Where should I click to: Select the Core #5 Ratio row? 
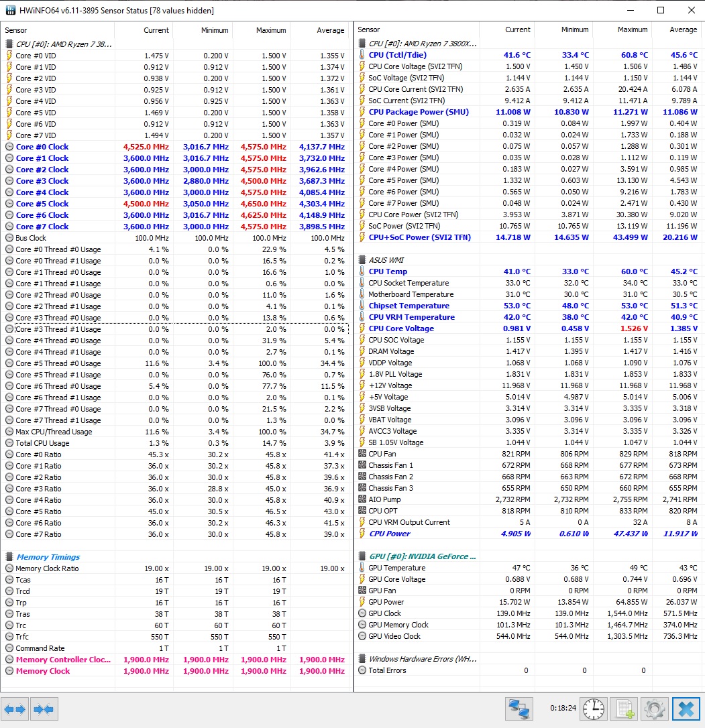tap(175, 511)
